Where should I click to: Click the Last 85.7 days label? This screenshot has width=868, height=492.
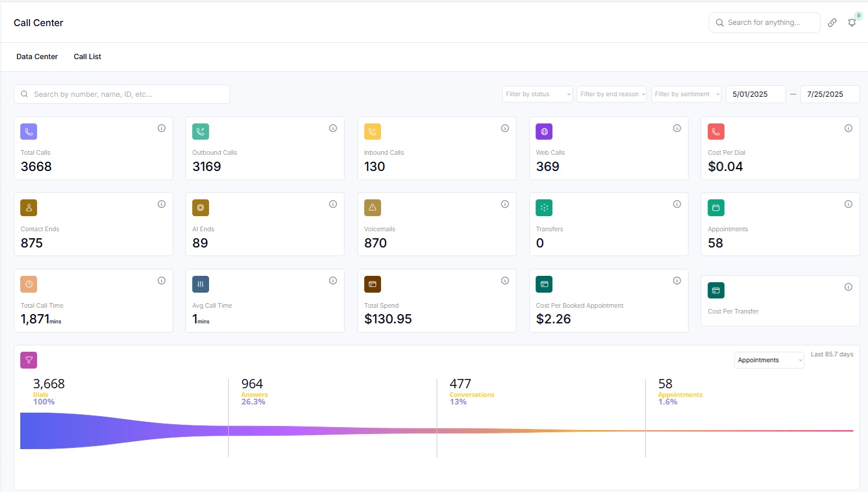click(832, 354)
